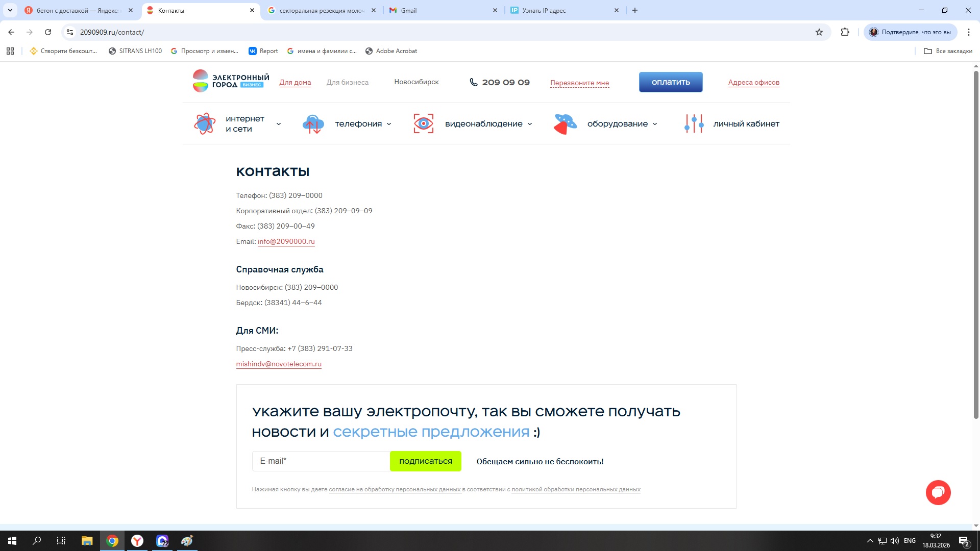Viewport: 980px width, 551px height.
Task: Click the sliders icon for personal account
Action: click(x=694, y=123)
